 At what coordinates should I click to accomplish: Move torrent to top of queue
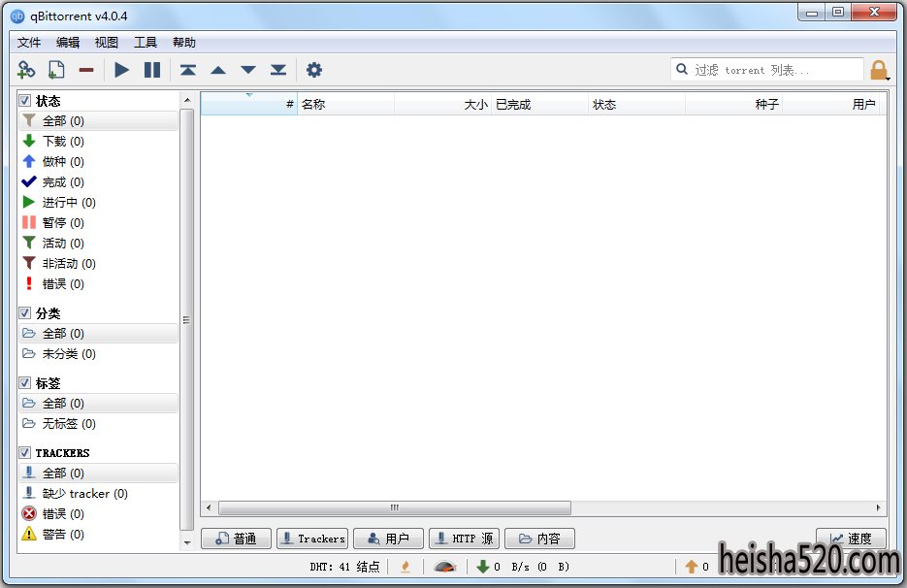tap(188, 70)
